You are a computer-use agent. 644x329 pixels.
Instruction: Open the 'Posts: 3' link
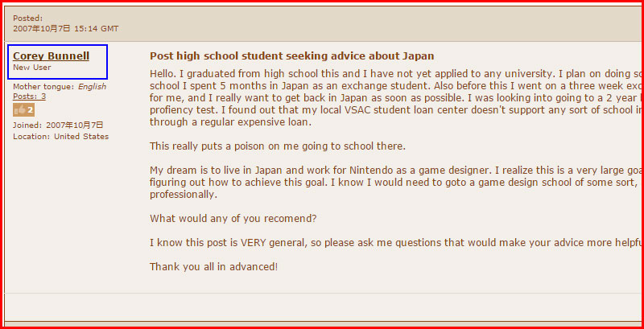pyautogui.click(x=29, y=97)
